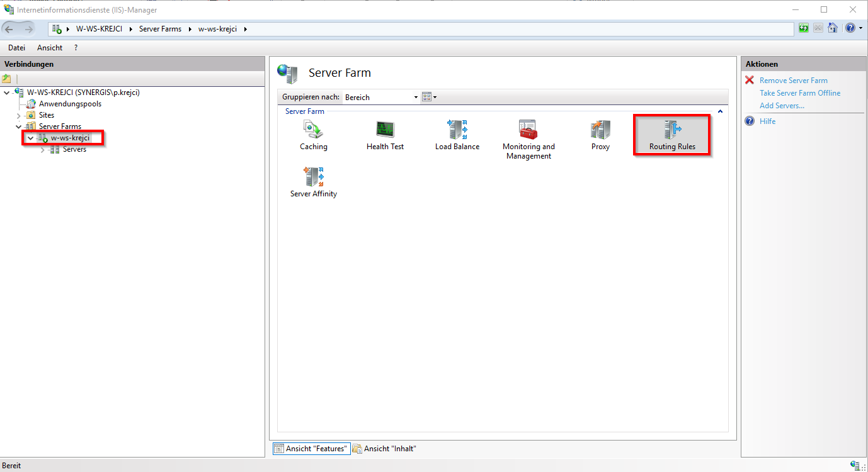868x472 pixels.
Task: Open Monitoring and Management feature
Action: pyautogui.click(x=528, y=134)
